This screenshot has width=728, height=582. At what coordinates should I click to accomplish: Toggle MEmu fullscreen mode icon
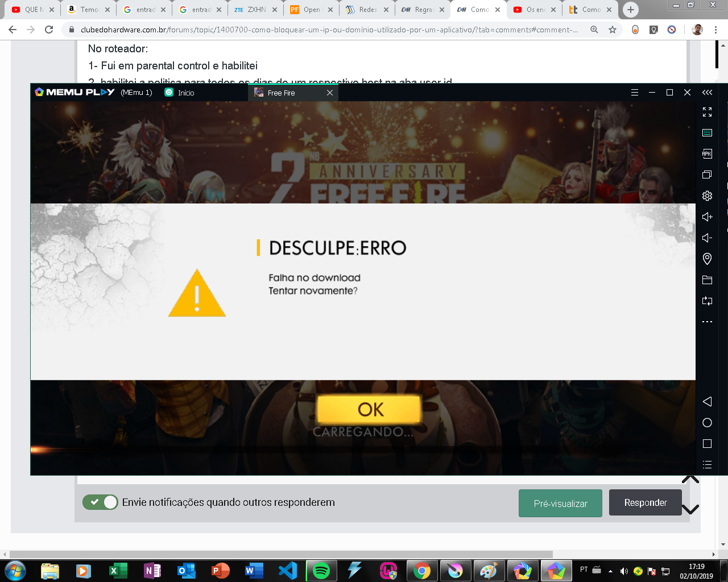(707, 112)
